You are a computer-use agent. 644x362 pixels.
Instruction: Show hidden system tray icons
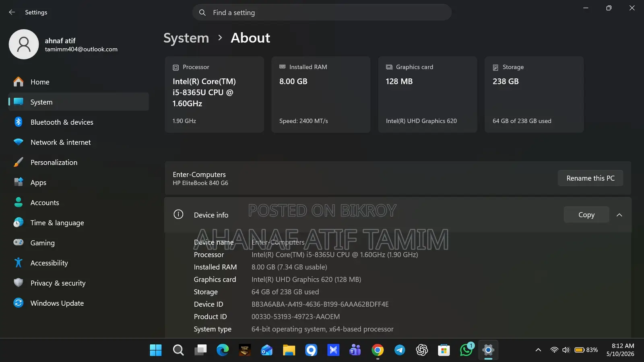pos(538,350)
